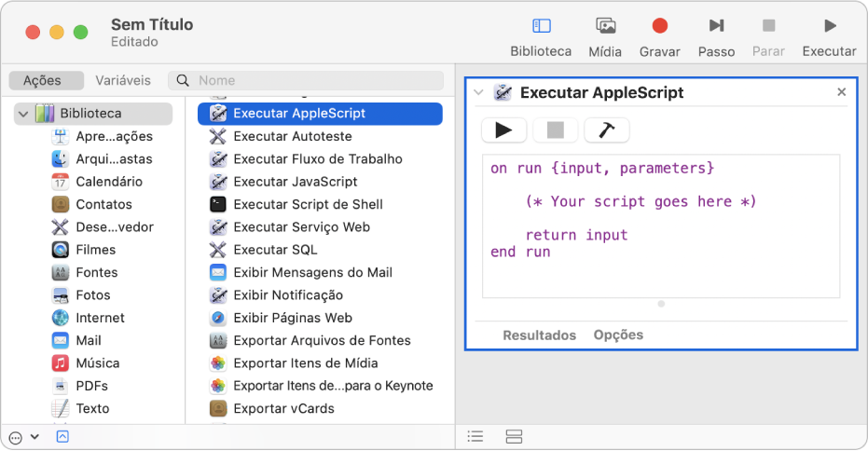Remove the Executar AppleScript action
Image resolution: width=868 pixels, height=451 pixels.
tap(841, 92)
